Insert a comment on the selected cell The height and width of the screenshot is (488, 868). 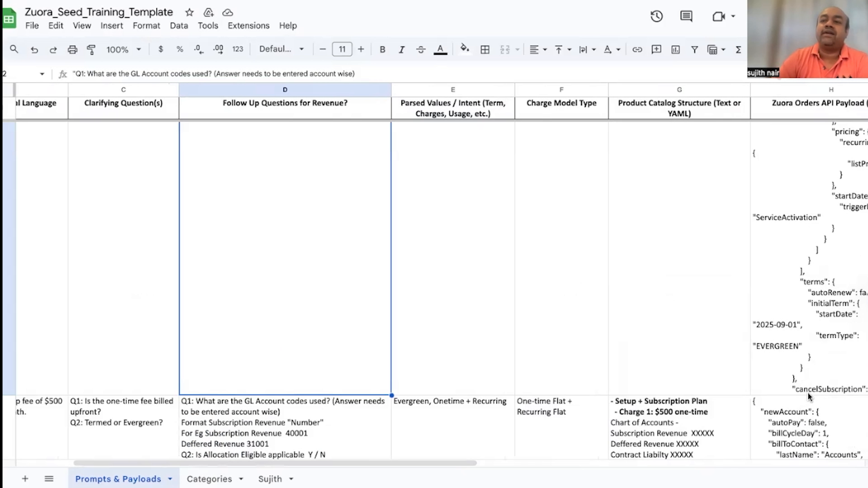click(656, 49)
